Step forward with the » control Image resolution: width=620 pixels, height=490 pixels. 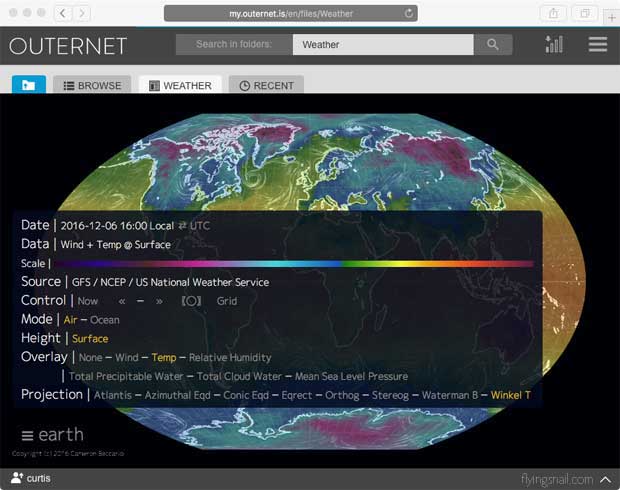[159, 301]
